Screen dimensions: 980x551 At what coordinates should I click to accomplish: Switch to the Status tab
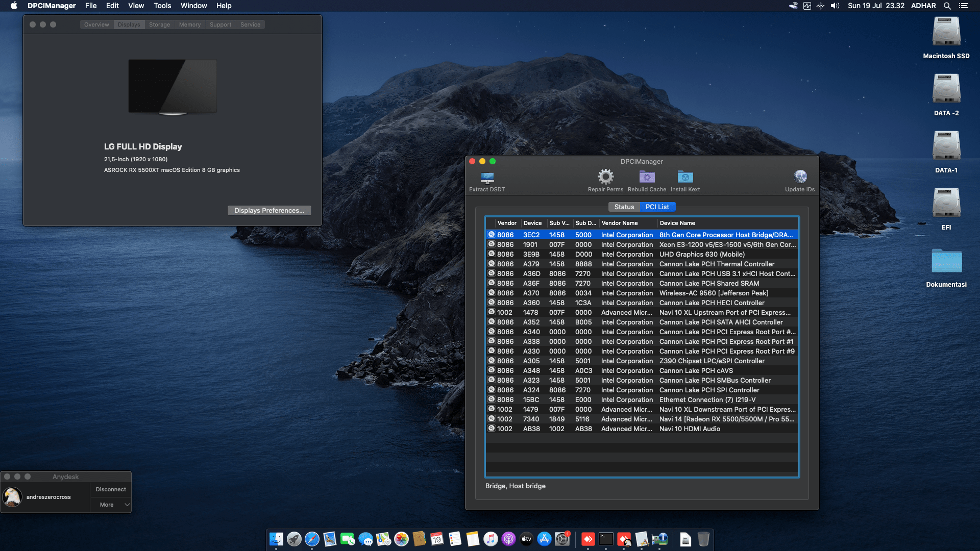624,207
